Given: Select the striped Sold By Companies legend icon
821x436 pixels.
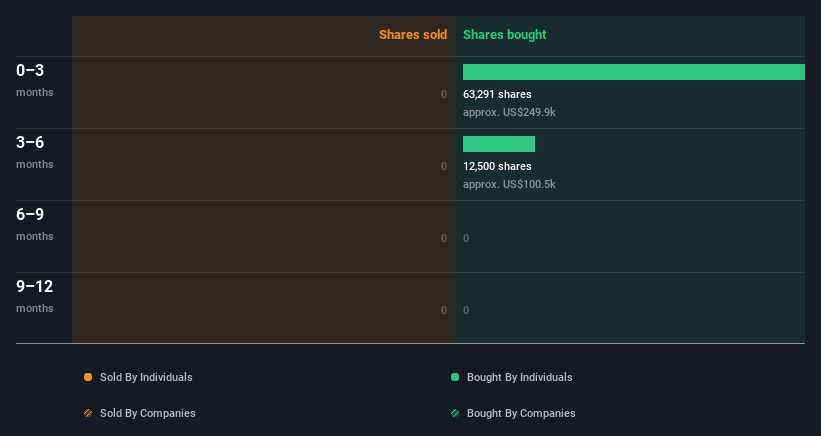Looking at the screenshot, I should pyautogui.click(x=88, y=413).
